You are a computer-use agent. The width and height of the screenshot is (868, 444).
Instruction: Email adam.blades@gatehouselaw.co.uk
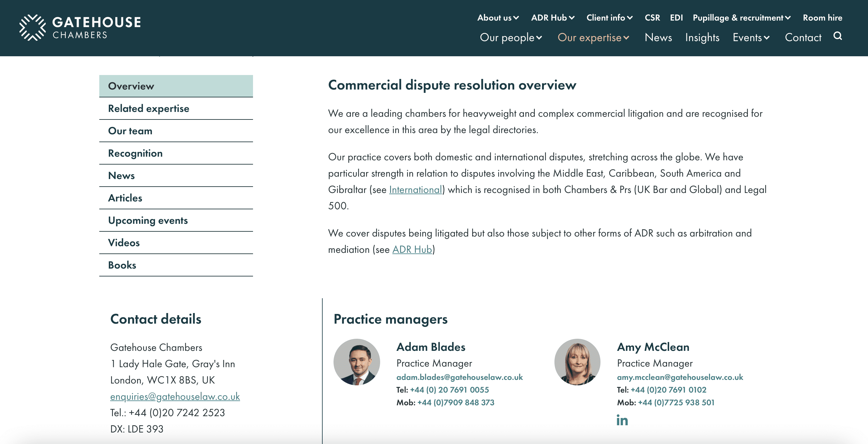pos(460,377)
